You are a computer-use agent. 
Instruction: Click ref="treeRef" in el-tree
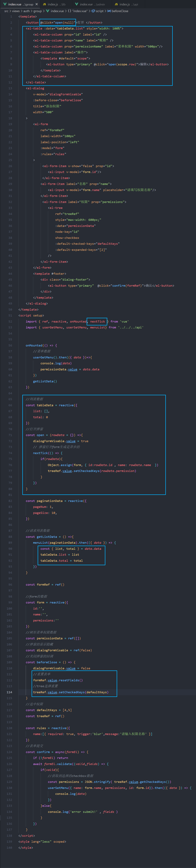[x=67, y=214]
